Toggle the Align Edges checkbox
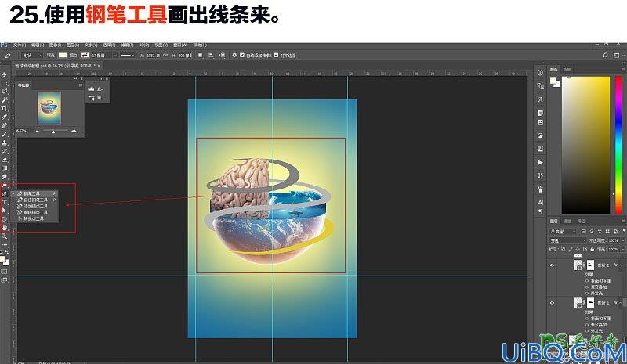 coord(276,55)
